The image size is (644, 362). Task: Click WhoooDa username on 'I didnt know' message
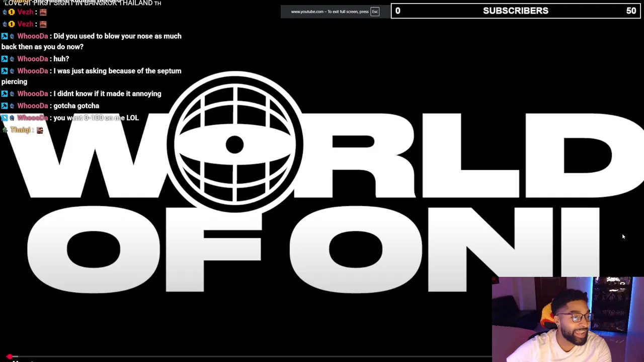pyautogui.click(x=33, y=94)
